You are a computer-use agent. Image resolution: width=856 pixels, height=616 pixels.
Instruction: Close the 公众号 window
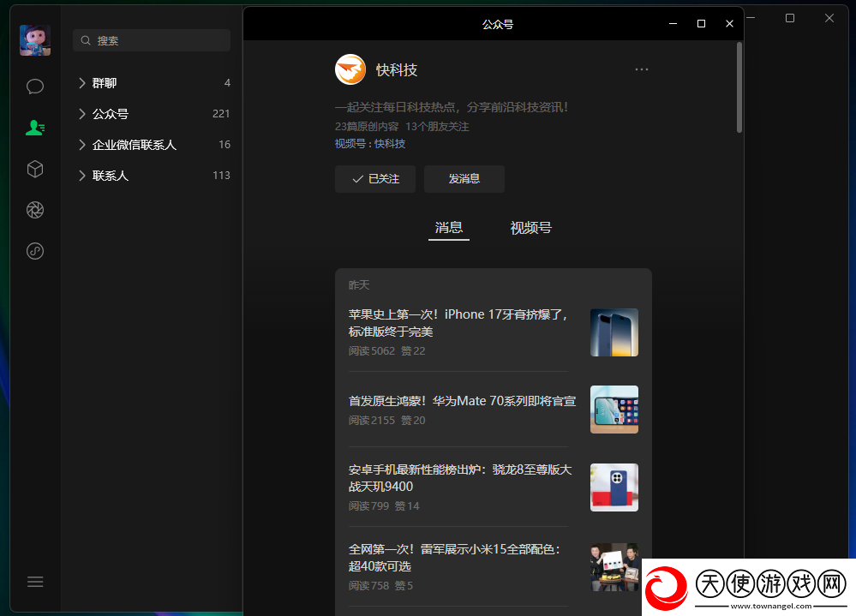point(729,23)
